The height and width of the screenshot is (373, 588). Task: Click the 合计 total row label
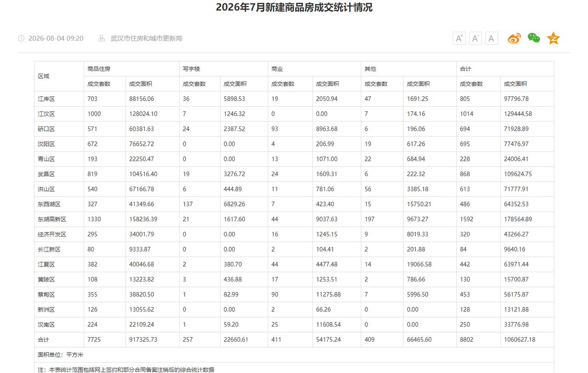click(43, 339)
